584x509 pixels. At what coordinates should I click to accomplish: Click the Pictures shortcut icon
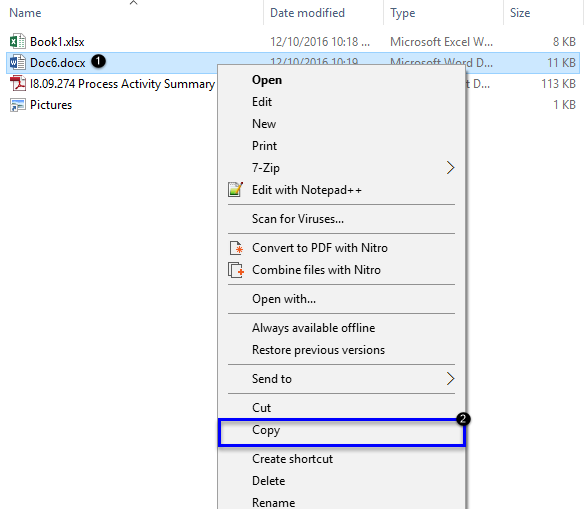(x=17, y=105)
